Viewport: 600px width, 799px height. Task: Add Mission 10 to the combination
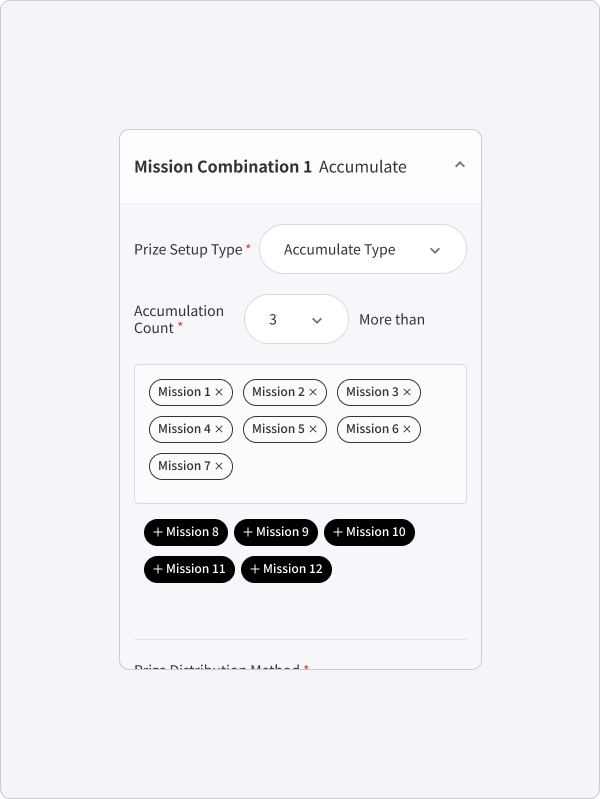pyautogui.click(x=370, y=532)
